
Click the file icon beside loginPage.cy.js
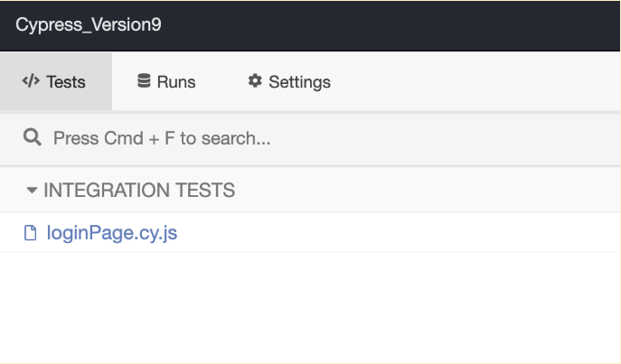point(31,234)
